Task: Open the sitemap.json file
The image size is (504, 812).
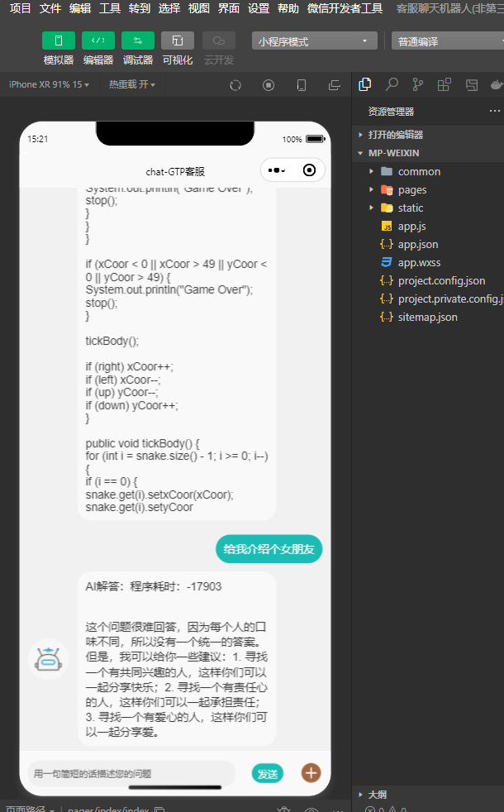Action: pyautogui.click(x=428, y=317)
